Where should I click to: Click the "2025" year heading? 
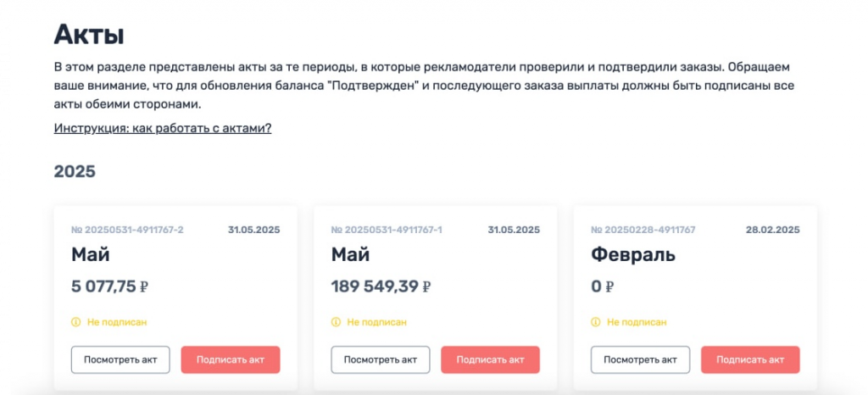[75, 172]
